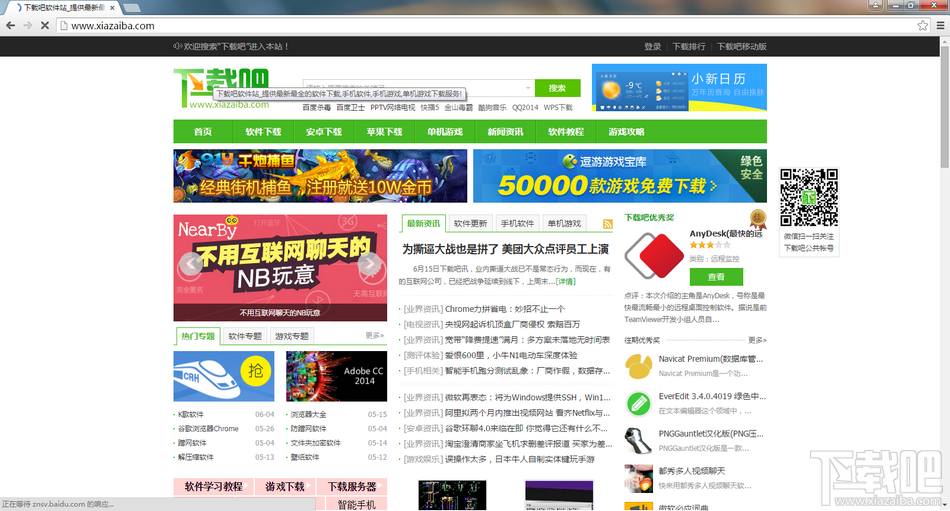Open 爱恨600里 小牛N1电动车 review item

coord(511,355)
